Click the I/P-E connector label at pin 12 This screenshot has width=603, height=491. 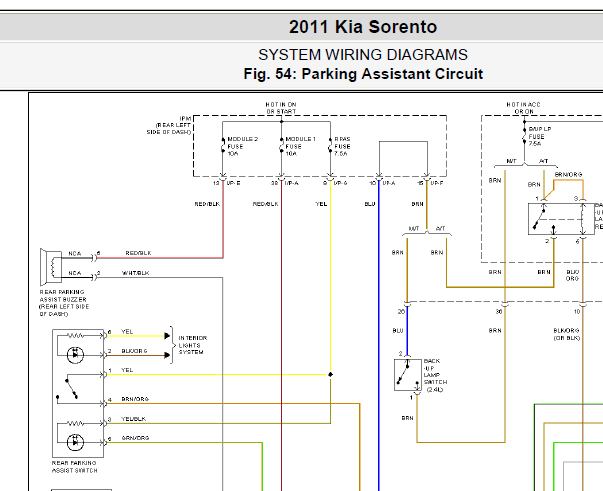coord(233,183)
